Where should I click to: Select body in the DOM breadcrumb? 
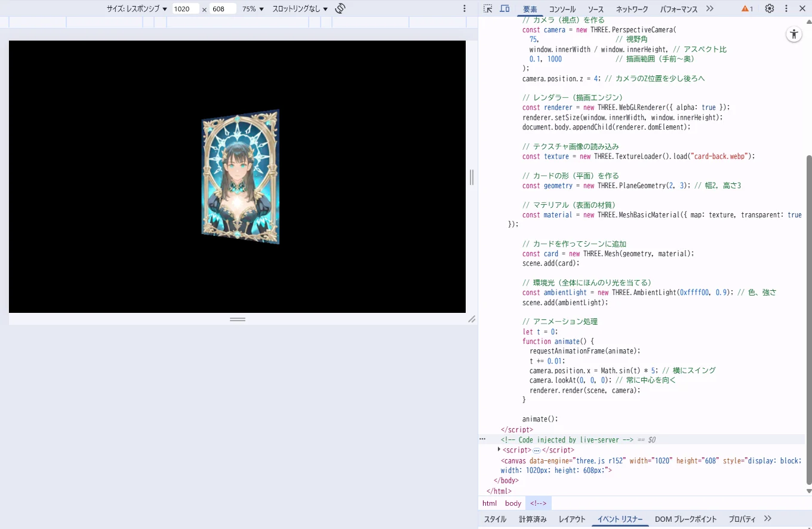pyautogui.click(x=513, y=503)
